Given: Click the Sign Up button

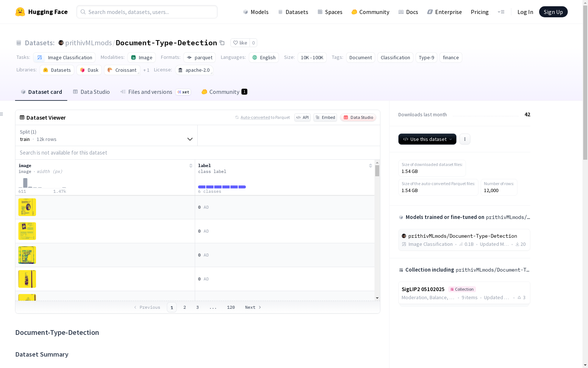Looking at the screenshot, I should click(x=553, y=12).
